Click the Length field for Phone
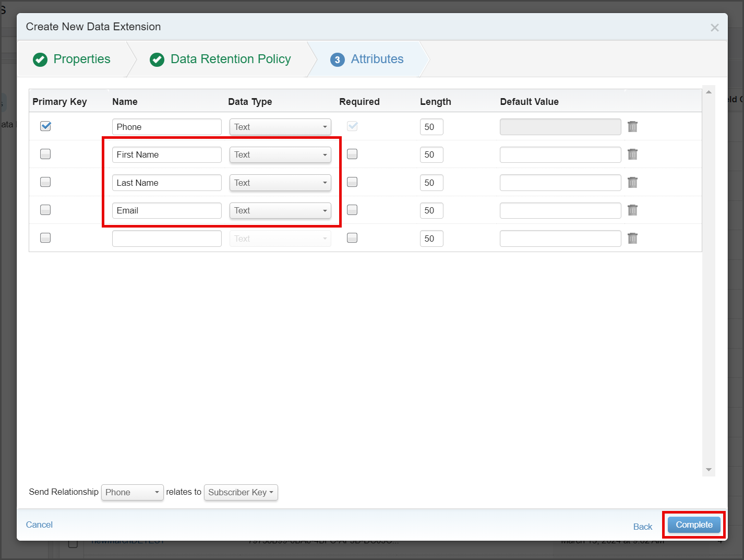 [431, 127]
